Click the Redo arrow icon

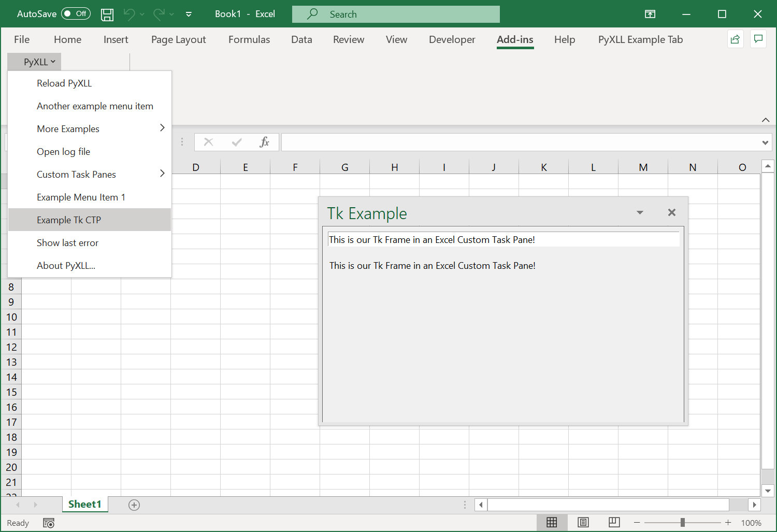pos(159,15)
